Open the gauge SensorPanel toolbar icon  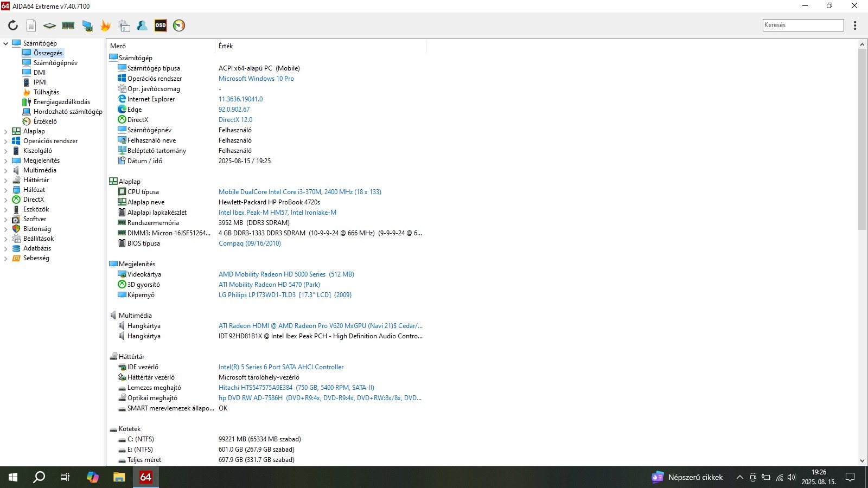click(179, 25)
